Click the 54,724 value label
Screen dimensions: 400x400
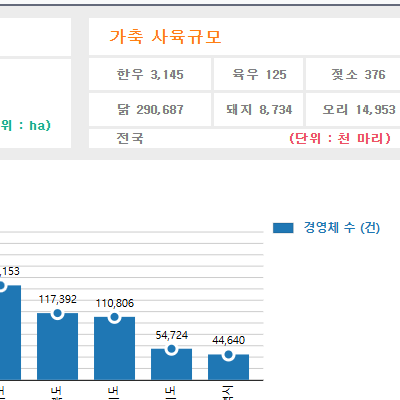point(172,335)
